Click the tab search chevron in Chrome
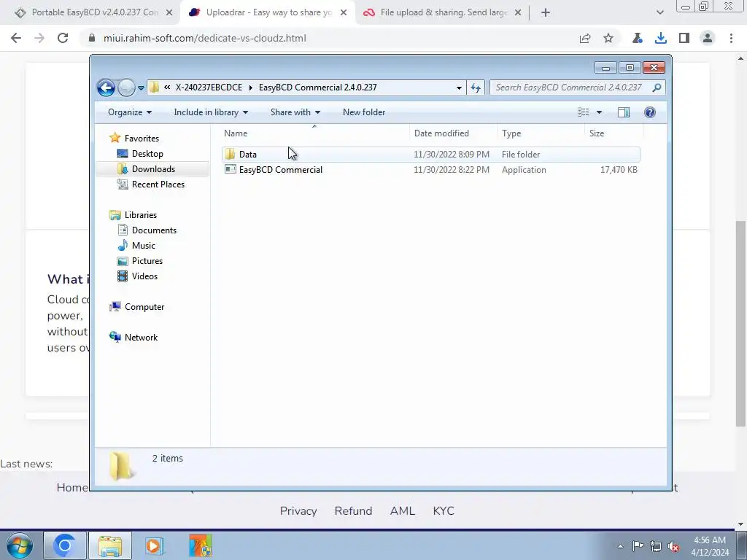Image resolution: width=747 pixels, height=560 pixels. click(x=659, y=13)
